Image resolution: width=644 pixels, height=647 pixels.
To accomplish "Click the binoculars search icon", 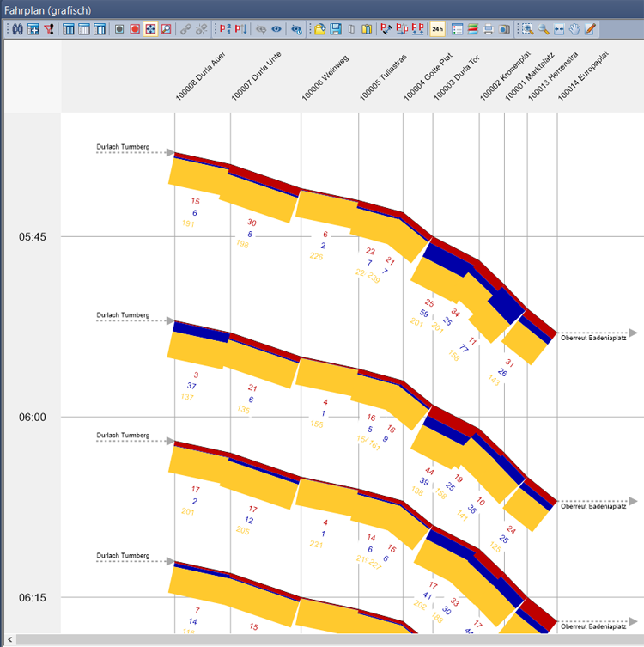I will point(18,29).
